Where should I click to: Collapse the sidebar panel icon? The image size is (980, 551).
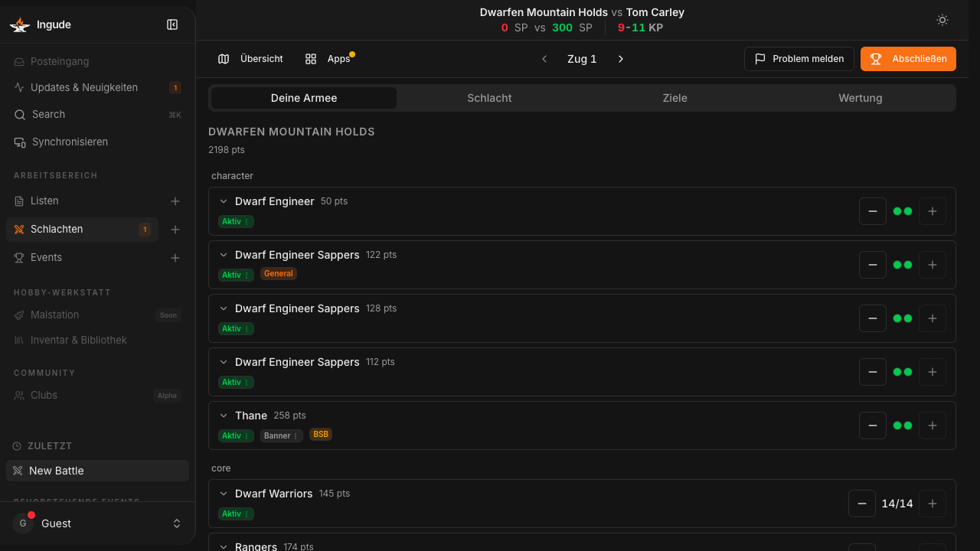click(172, 24)
